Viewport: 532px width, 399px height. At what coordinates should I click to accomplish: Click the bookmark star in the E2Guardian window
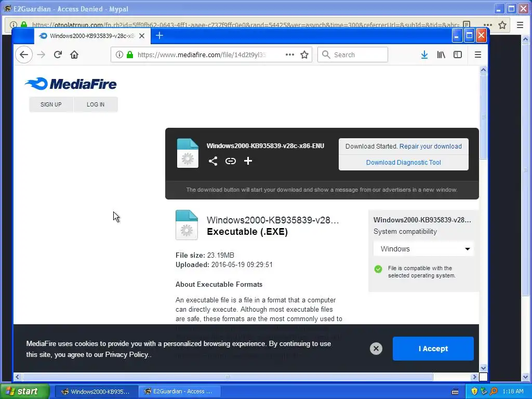point(502,25)
